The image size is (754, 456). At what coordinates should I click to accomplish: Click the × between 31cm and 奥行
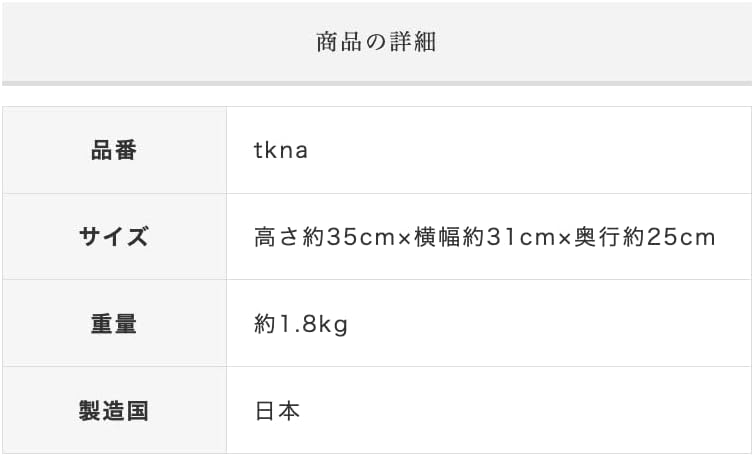click(565, 239)
